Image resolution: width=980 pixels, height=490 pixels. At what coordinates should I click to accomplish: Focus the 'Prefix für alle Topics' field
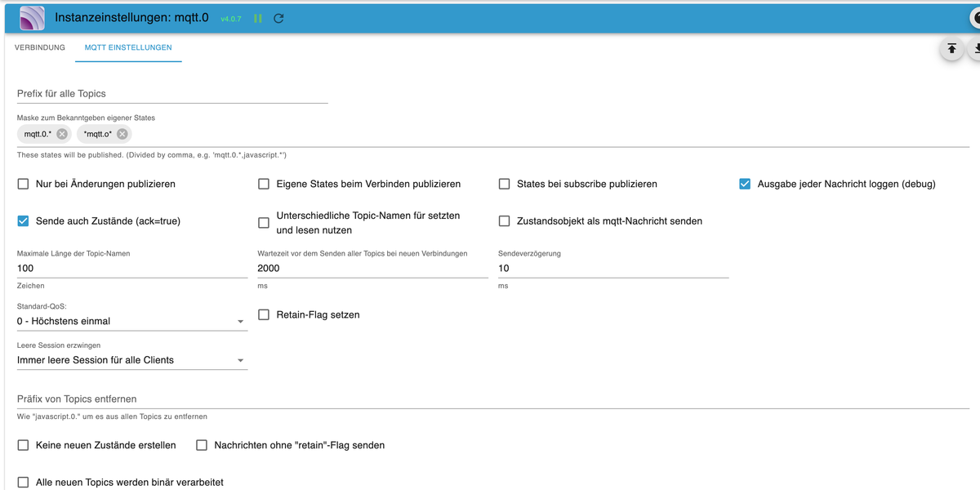click(172, 94)
